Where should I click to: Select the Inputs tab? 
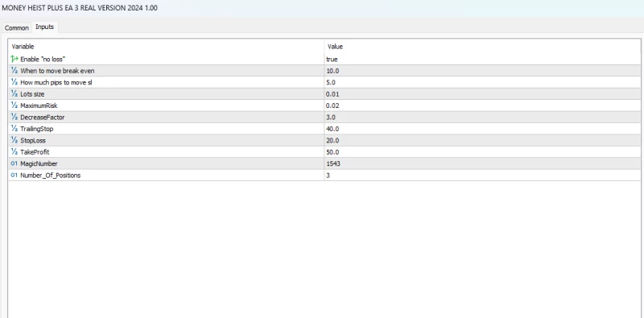pyautogui.click(x=45, y=27)
